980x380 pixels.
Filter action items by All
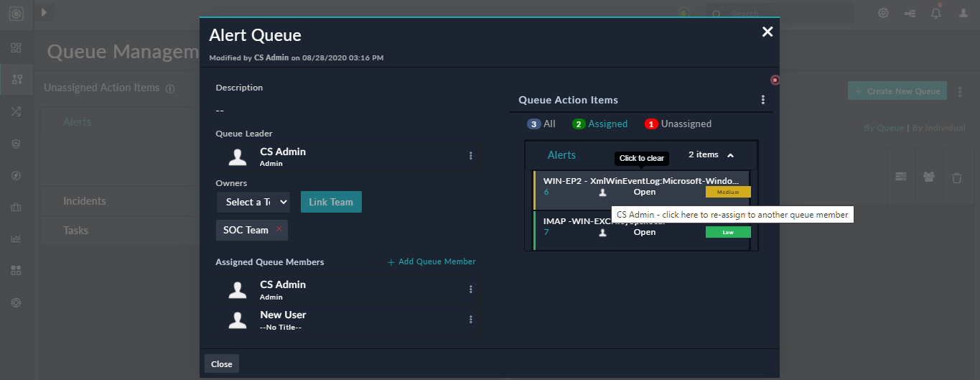541,124
